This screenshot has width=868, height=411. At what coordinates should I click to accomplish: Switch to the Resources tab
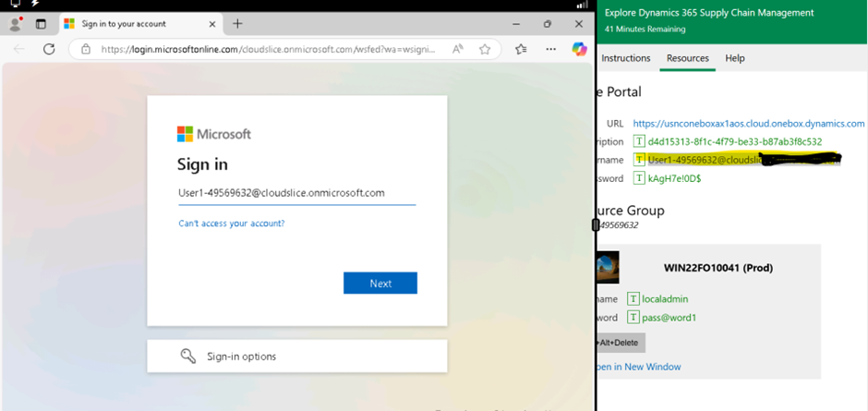click(688, 58)
